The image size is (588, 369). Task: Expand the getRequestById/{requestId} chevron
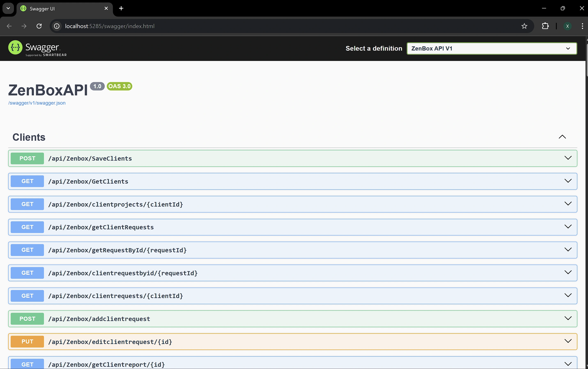568,249
